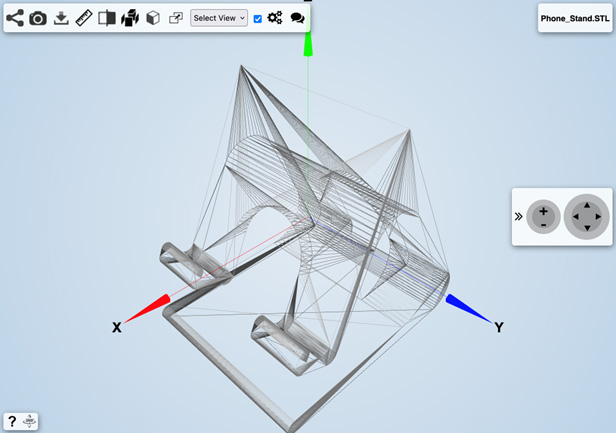Pan the view right with right arrow
The width and height of the screenshot is (616, 433).
[x=598, y=216]
